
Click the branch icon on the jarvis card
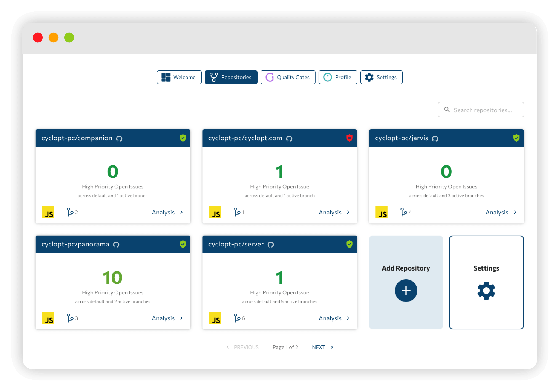pyautogui.click(x=404, y=212)
